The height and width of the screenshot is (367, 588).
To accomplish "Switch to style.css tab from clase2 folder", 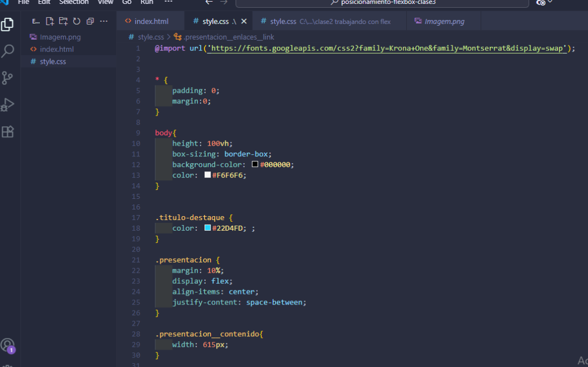I will 329,21.
